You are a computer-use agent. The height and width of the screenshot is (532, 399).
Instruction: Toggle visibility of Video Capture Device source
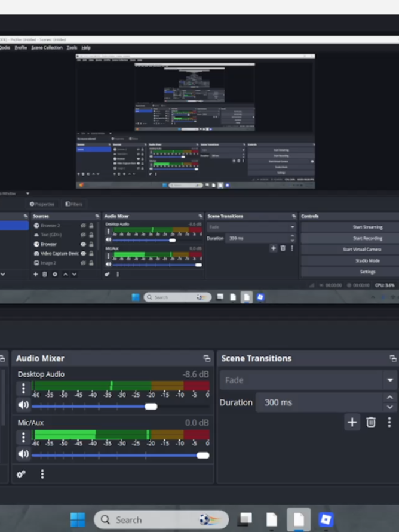point(83,253)
